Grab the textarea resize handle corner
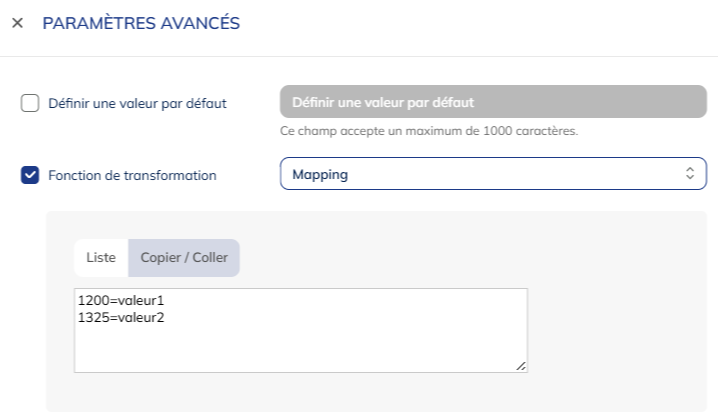This screenshot has height=418, width=718. 521,366
